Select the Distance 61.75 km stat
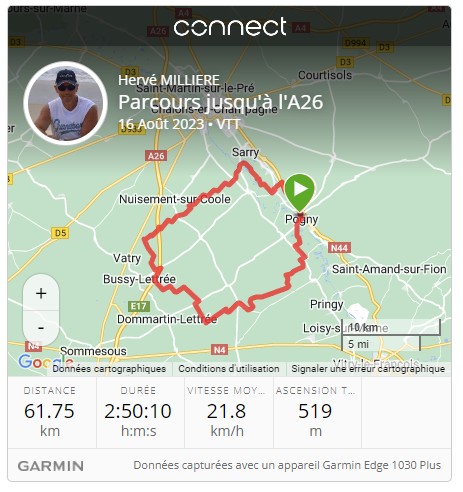 click(50, 412)
